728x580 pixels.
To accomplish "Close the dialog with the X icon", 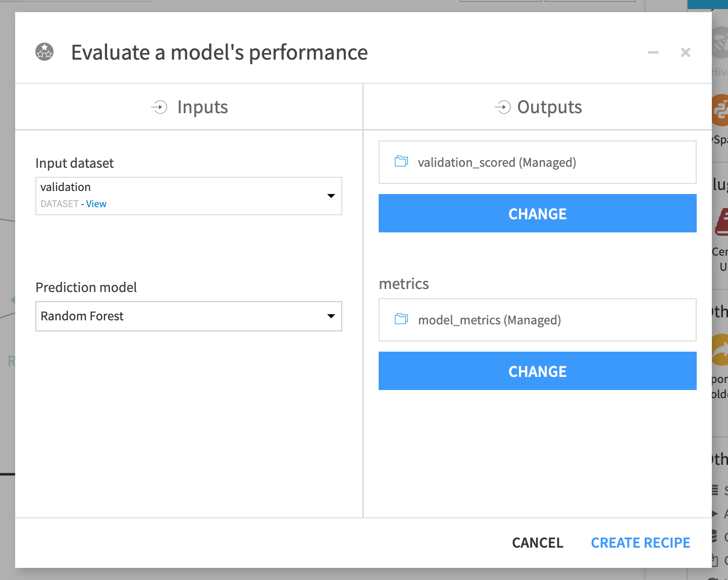I will 686,52.
